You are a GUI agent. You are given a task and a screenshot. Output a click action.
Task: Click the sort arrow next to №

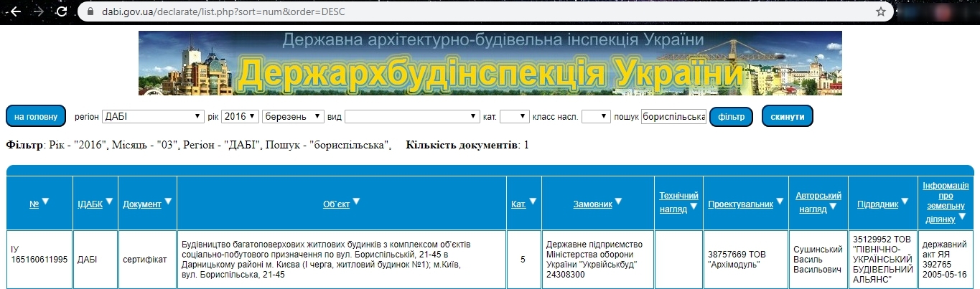point(45,202)
